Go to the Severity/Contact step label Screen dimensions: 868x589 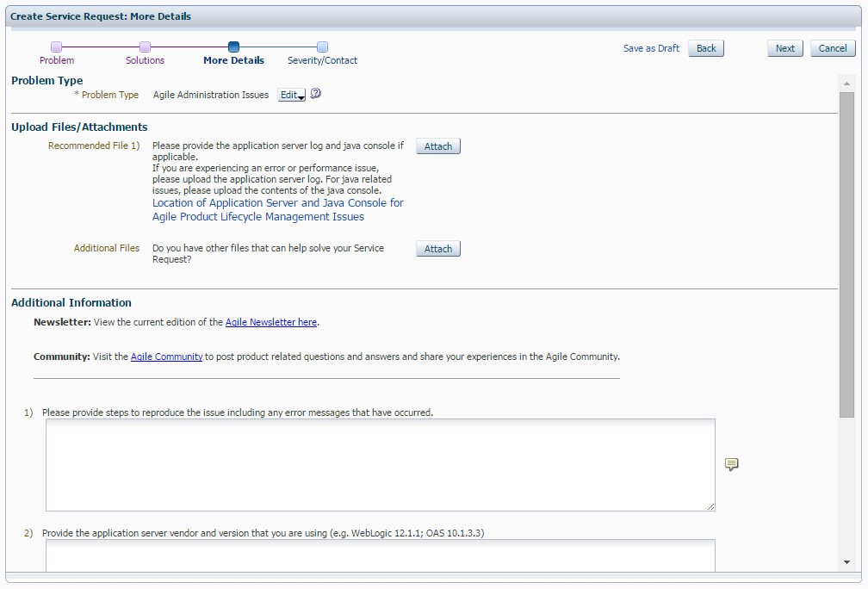[322, 60]
